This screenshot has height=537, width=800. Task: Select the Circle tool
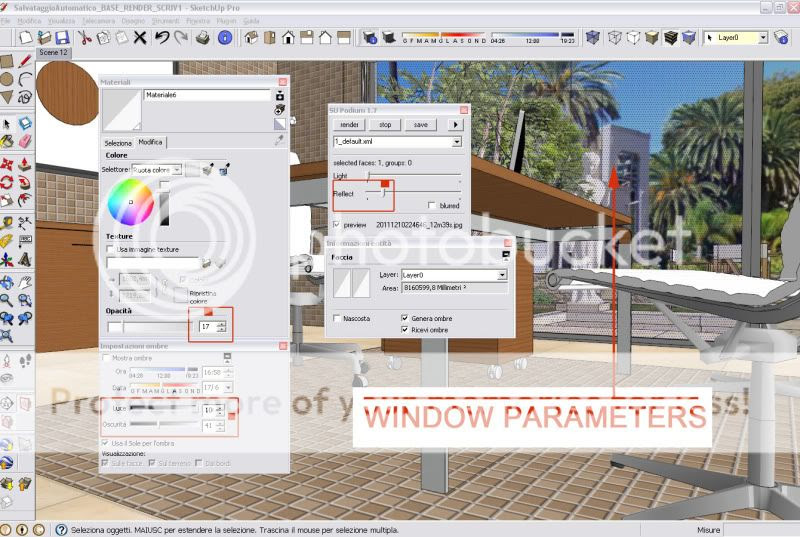pos(7,79)
